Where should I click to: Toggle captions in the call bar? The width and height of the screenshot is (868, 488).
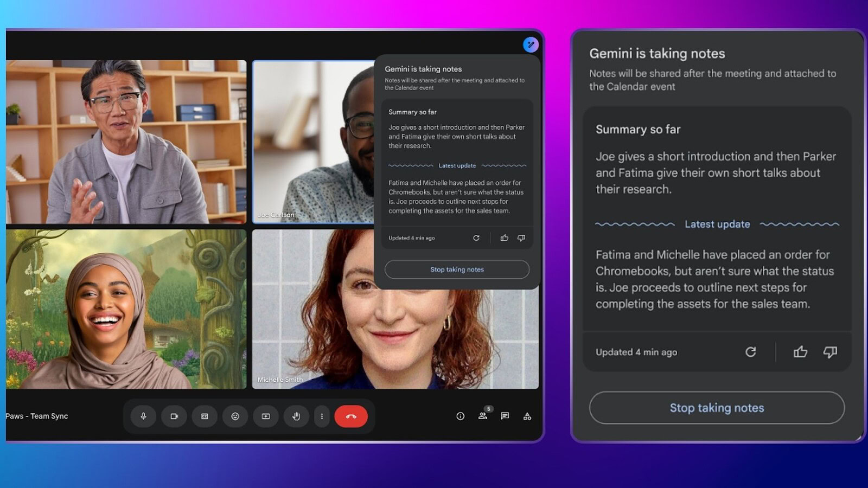tap(205, 416)
